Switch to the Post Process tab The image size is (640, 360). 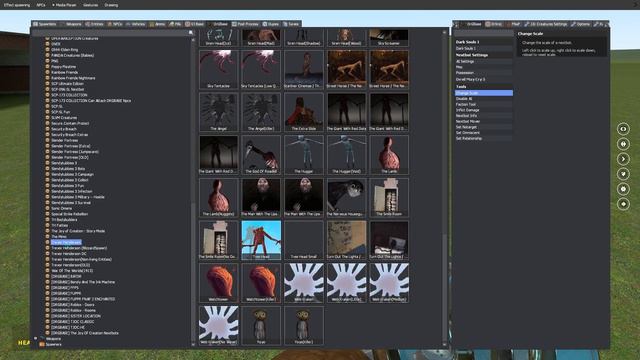coord(246,24)
